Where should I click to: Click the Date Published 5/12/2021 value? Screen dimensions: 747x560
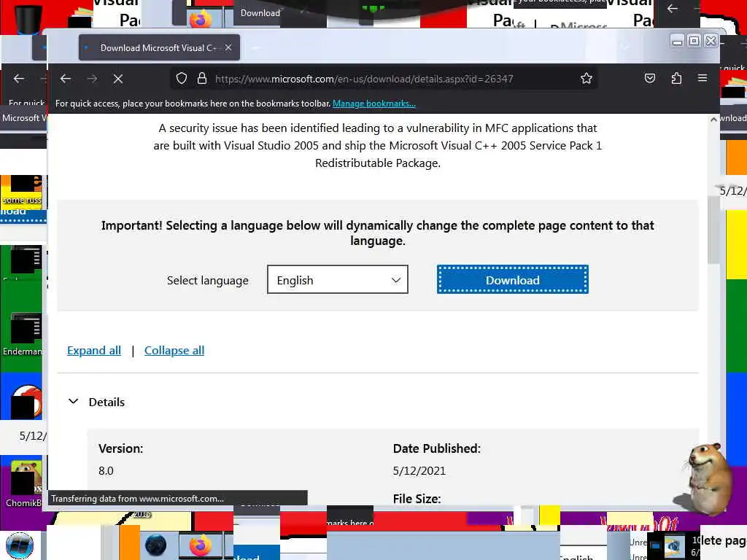(419, 471)
